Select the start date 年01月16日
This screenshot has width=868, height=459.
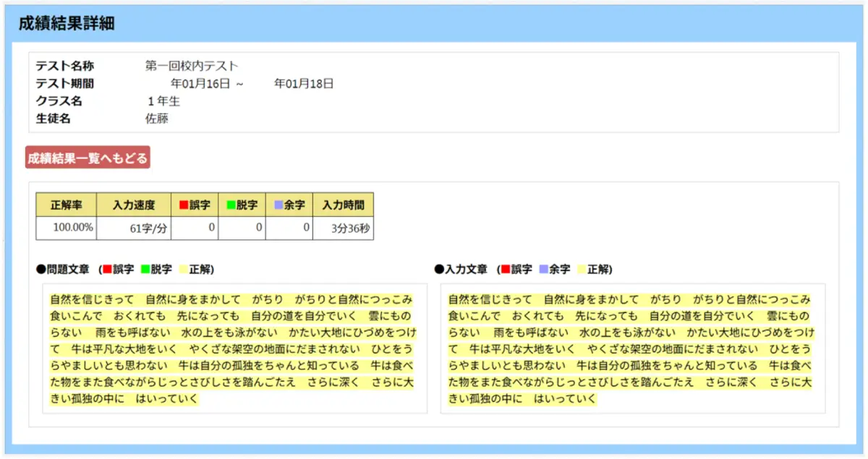[x=200, y=84]
